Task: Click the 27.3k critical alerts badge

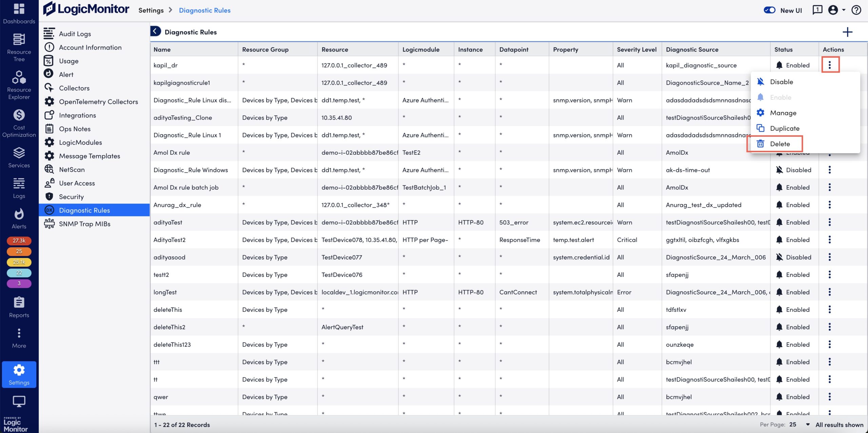Action: click(x=19, y=241)
